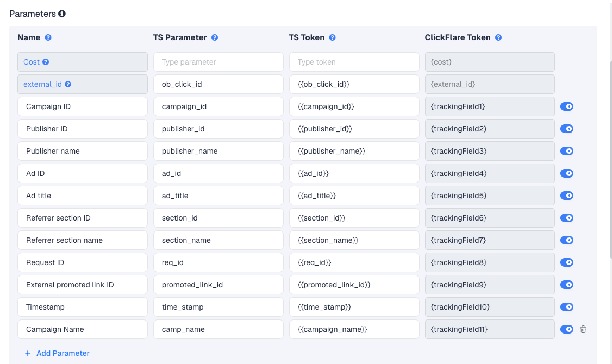Viewport: 612px width, 364px height.
Task: Toggle the Referrer section name switch
Action: (x=567, y=240)
